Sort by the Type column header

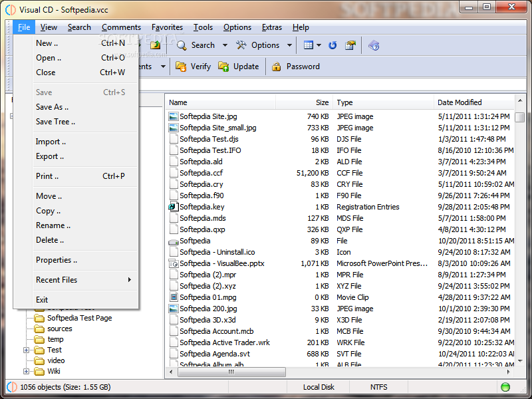(384, 102)
